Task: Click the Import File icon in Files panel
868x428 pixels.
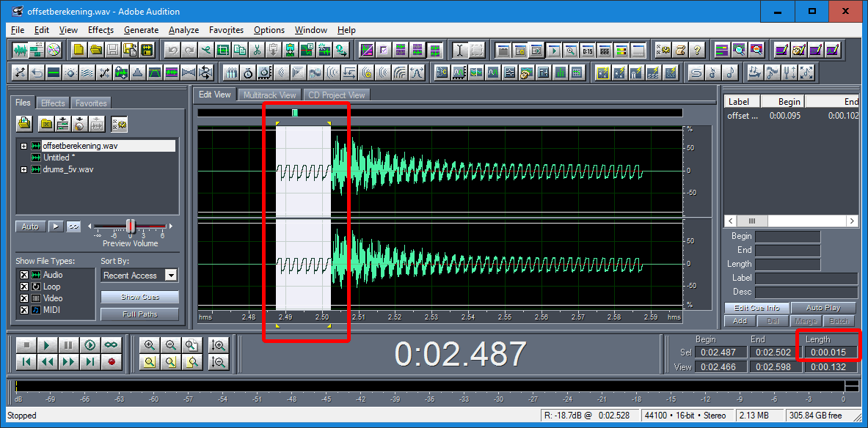Action: (x=24, y=123)
